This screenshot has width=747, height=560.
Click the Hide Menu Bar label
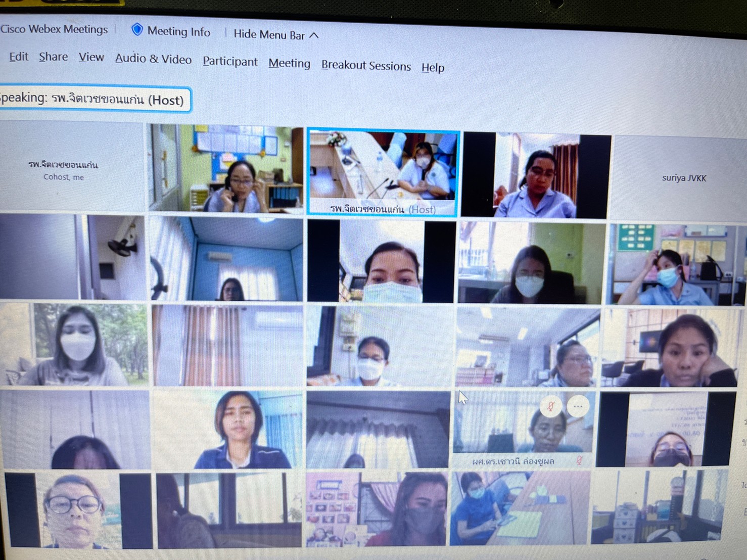point(269,34)
